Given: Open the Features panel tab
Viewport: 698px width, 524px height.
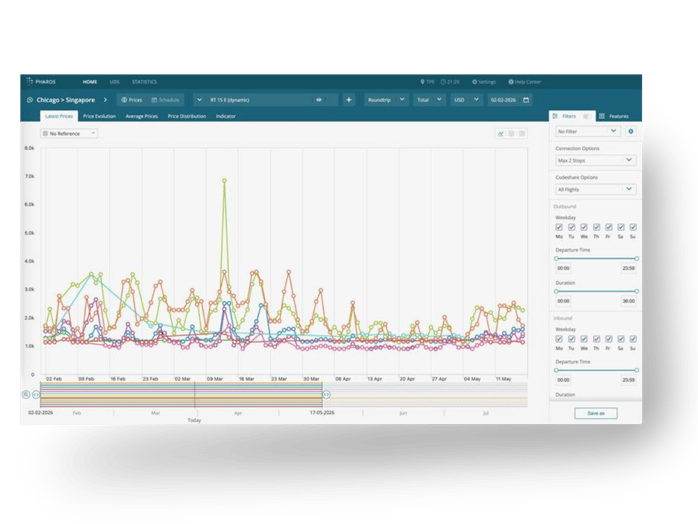Looking at the screenshot, I should [x=614, y=116].
